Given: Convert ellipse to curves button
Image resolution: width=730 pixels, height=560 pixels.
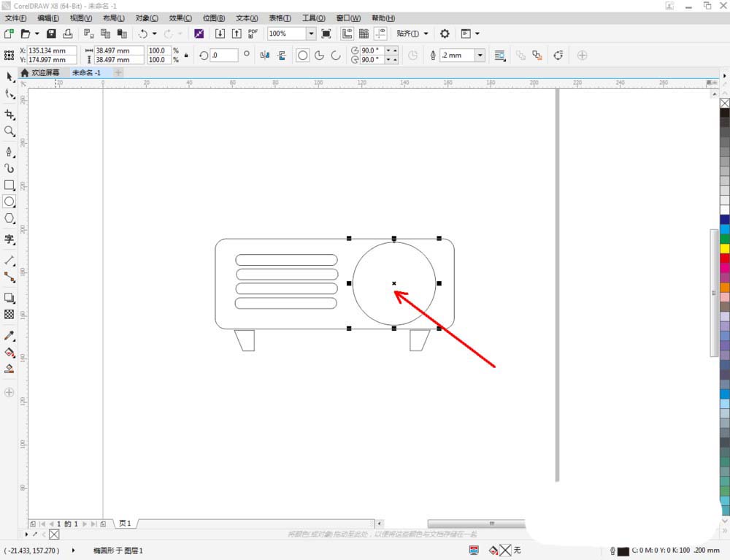Looking at the screenshot, I should point(558,55).
